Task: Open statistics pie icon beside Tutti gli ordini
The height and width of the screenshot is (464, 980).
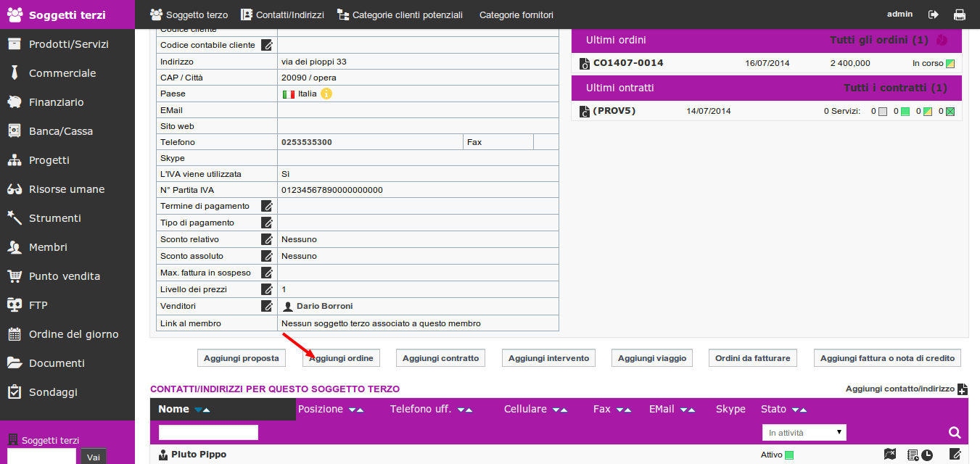Action: point(942,41)
